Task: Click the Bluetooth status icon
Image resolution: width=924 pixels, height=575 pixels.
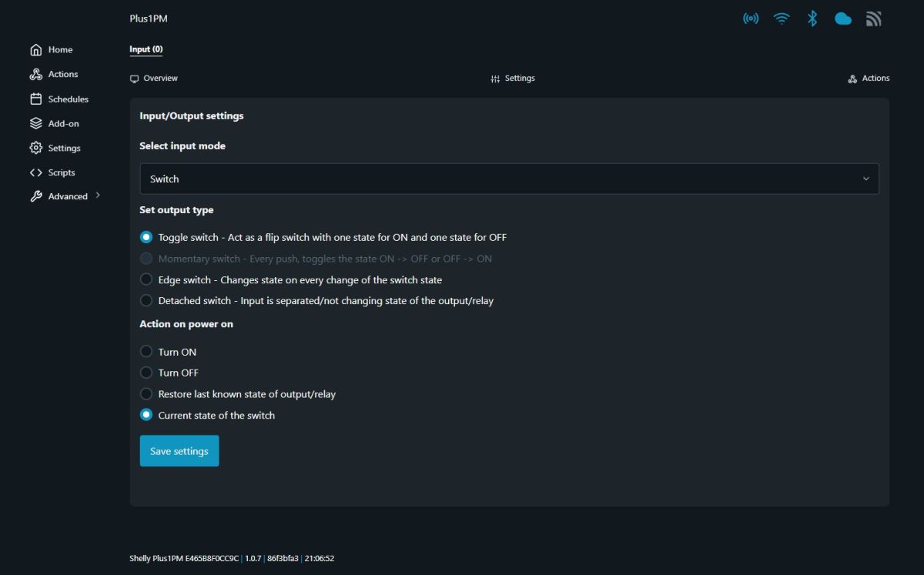Action: 812,18
